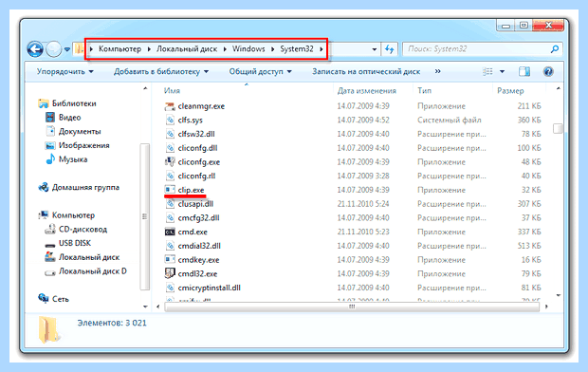Select the cmdl32.exe file icon

pos(170,273)
